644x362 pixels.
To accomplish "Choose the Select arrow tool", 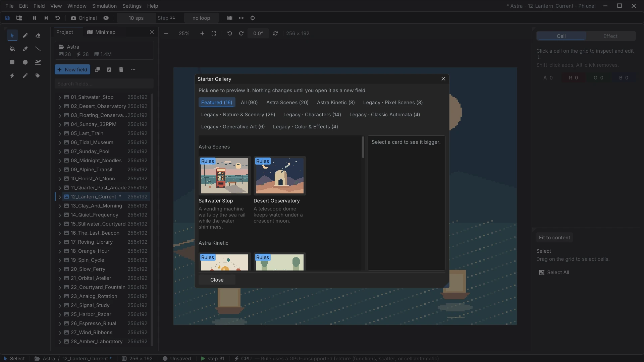I will click(12, 36).
